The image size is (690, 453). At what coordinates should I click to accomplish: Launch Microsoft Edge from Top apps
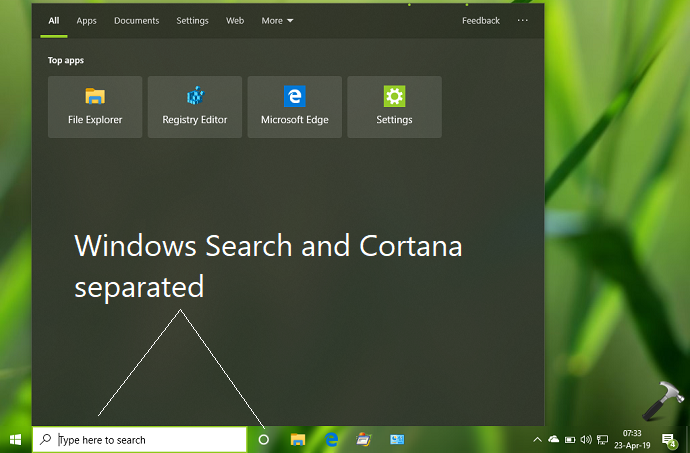295,107
